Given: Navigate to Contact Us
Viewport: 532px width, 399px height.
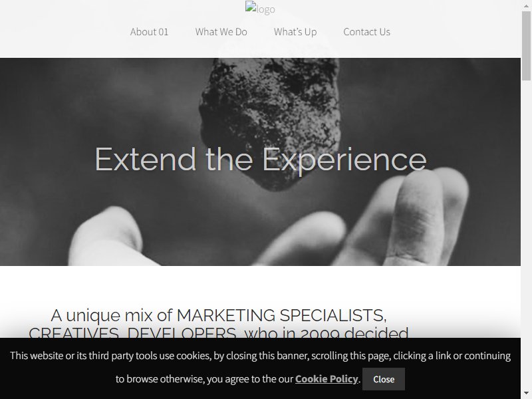Looking at the screenshot, I should 367,32.
